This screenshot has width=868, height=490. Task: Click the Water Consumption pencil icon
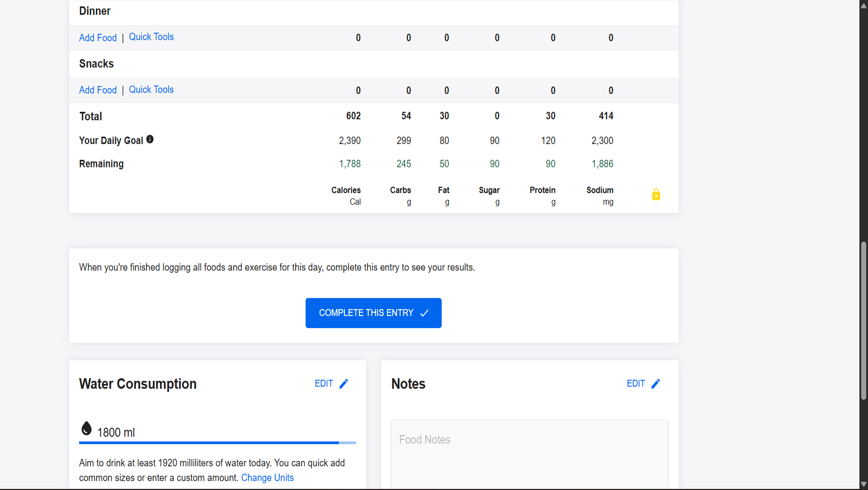tap(344, 384)
